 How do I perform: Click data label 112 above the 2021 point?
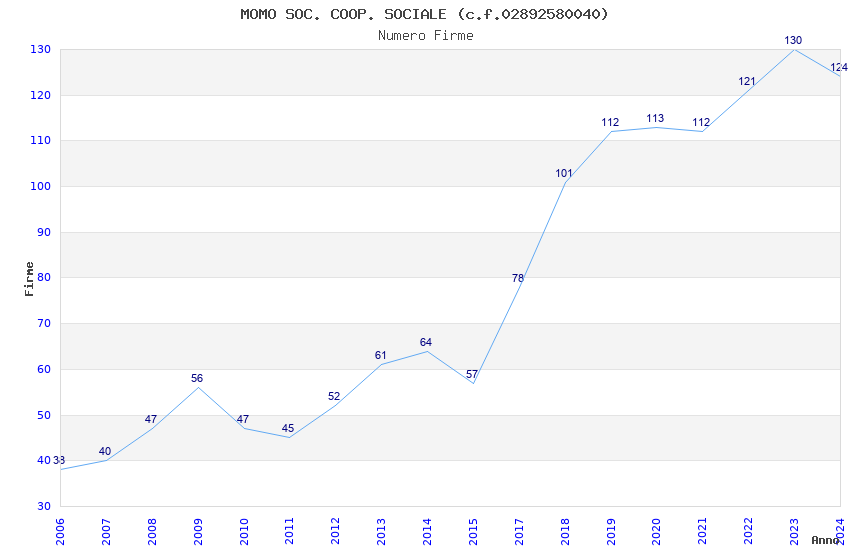tap(701, 122)
